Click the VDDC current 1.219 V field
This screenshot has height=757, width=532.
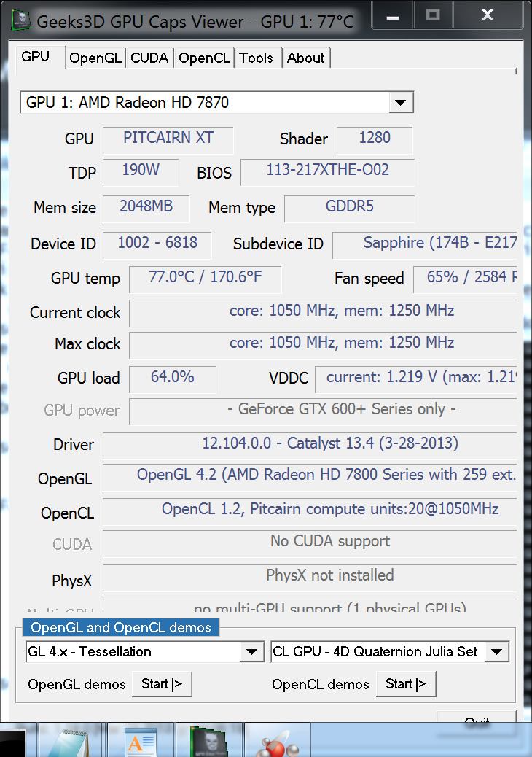pos(416,379)
